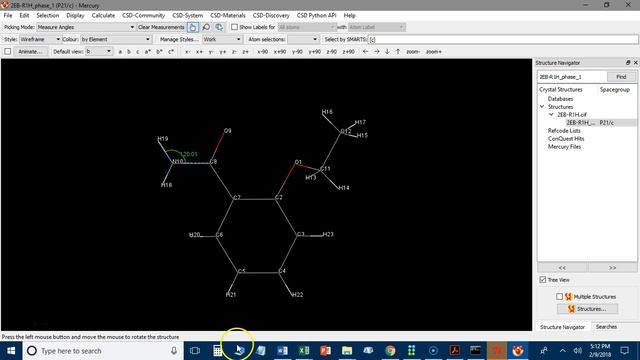Close the Structure Navigator panel
The width and height of the screenshot is (640, 360).
[x=635, y=62]
